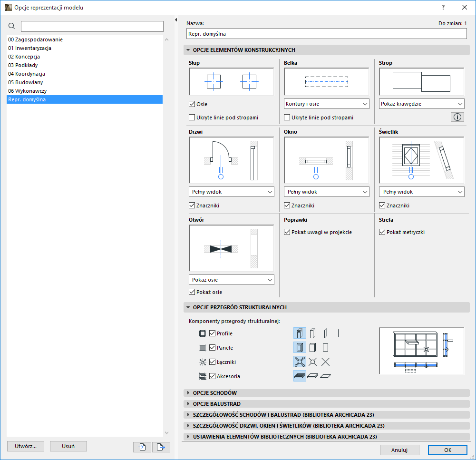476x460 pixels.
Task: Click the export model view options icon
Action: 161,446
